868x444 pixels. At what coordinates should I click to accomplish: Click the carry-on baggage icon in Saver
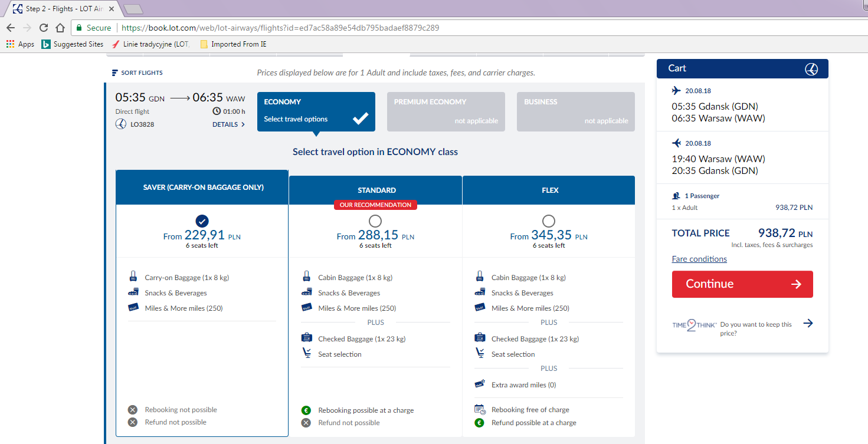pyautogui.click(x=133, y=277)
